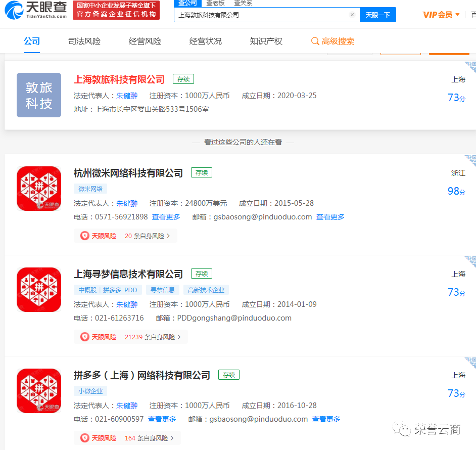476x450 pixels.
Task: Click 查看更多 next to phone 021-60900597
Action: (162, 419)
